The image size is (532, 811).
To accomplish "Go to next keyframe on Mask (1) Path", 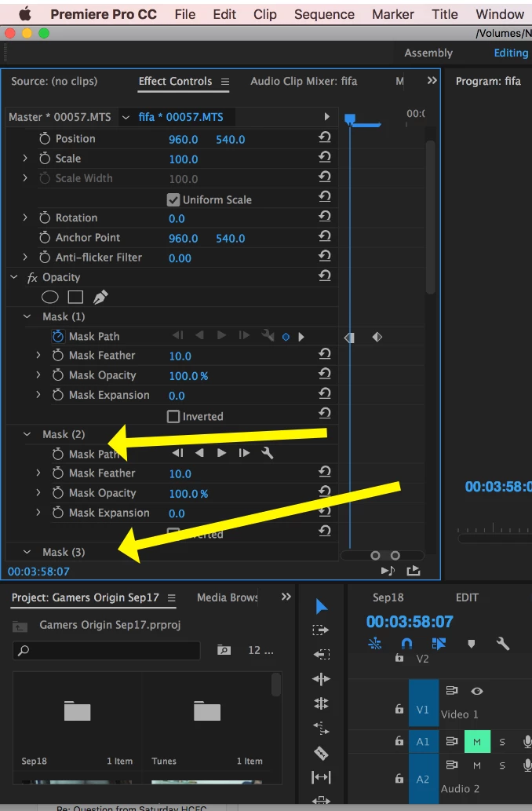I will pyautogui.click(x=301, y=337).
